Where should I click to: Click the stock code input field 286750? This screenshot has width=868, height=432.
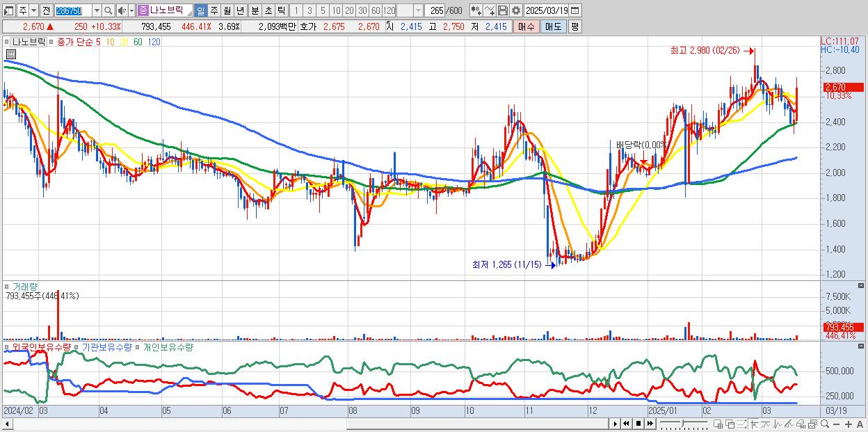[x=74, y=10]
